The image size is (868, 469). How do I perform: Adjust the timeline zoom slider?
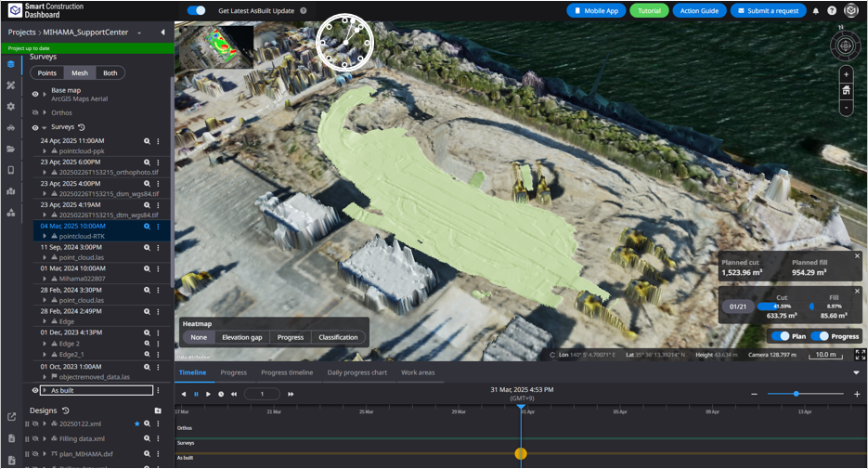coord(796,394)
